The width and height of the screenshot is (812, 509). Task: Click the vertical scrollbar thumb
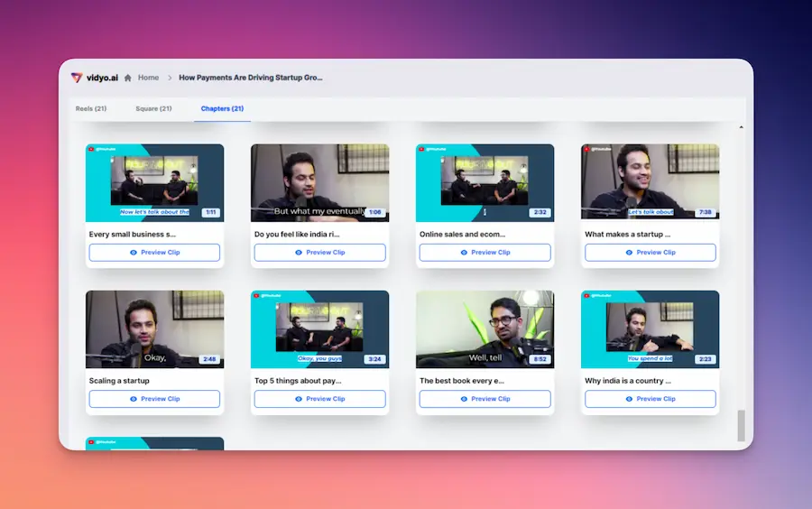click(x=741, y=426)
